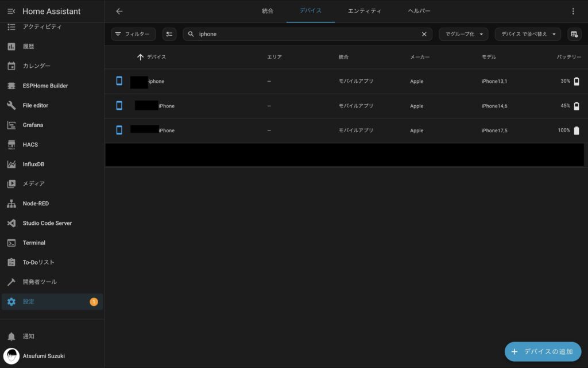Click the iphone search input field
The height and width of the screenshot is (368, 588).
(x=304, y=34)
